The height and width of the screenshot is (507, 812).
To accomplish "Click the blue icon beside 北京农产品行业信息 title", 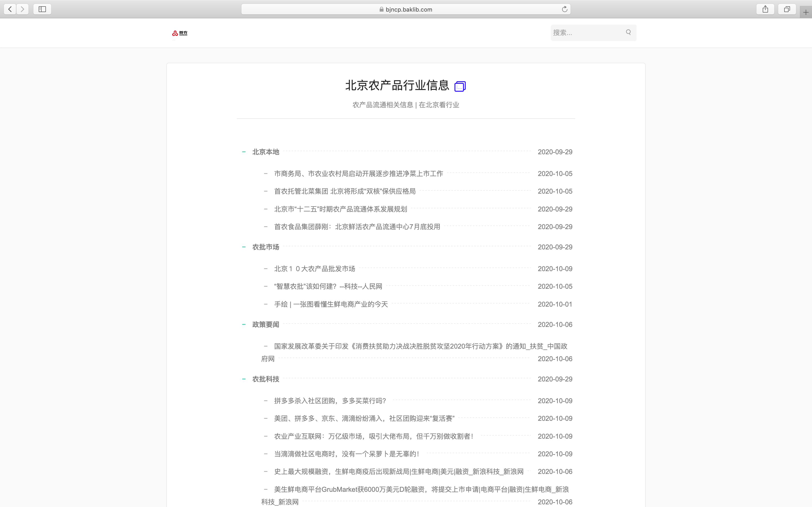I will (460, 86).
